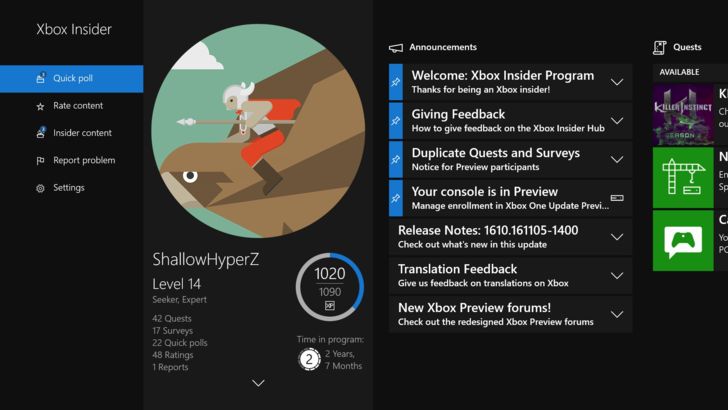Open the Your console is in Preview entry
Image resolution: width=728 pixels, height=410 pixels.
pos(510,198)
